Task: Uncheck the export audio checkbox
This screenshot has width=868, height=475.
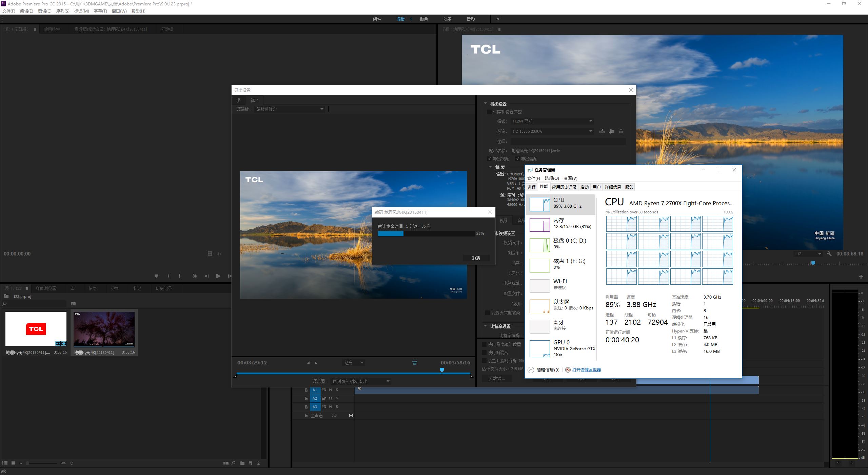Action: pos(517,159)
